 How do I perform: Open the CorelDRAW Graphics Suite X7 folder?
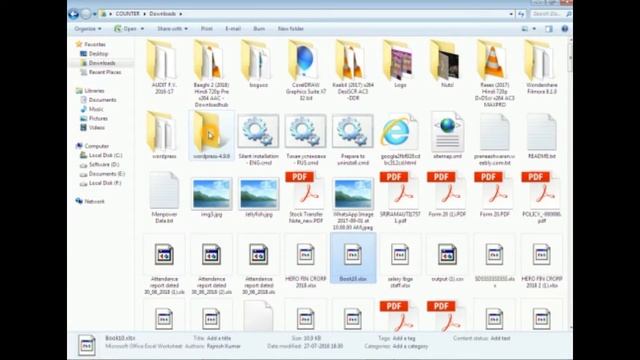[306, 70]
